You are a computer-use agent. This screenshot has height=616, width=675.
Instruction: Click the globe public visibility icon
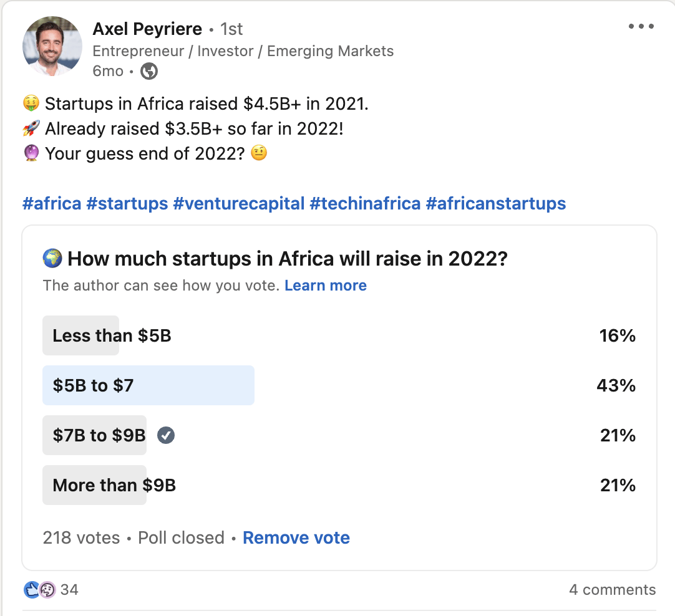coord(149,71)
